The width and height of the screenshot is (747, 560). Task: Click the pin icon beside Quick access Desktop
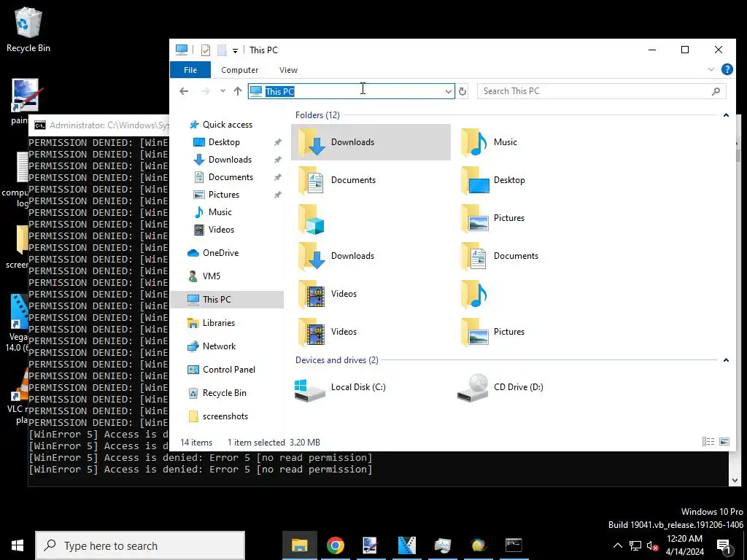point(277,142)
